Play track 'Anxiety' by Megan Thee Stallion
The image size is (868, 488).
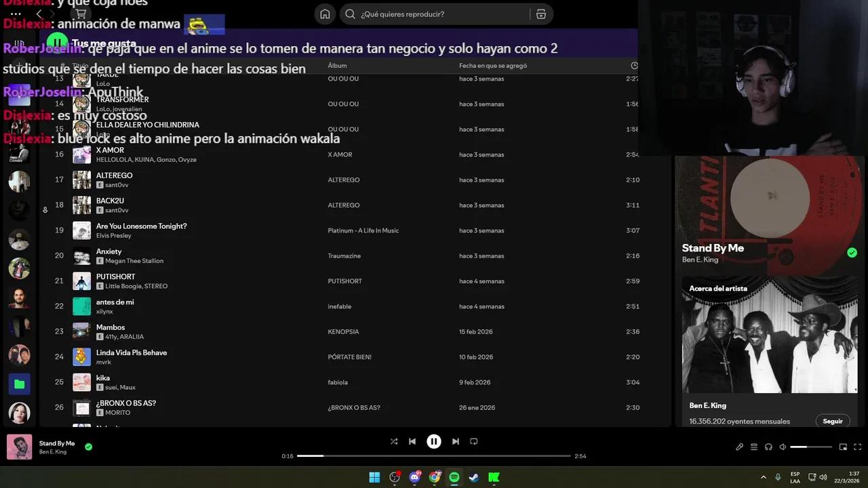[108, 251]
